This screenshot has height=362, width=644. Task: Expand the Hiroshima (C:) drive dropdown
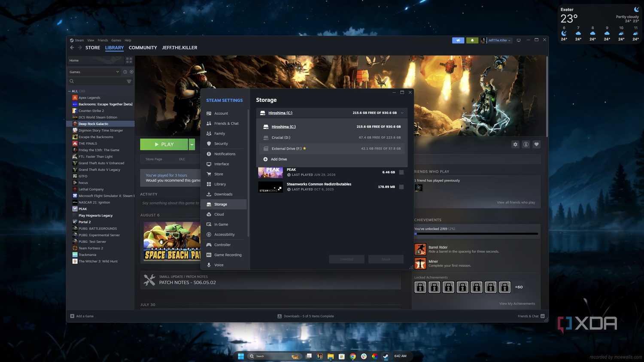pos(332,113)
